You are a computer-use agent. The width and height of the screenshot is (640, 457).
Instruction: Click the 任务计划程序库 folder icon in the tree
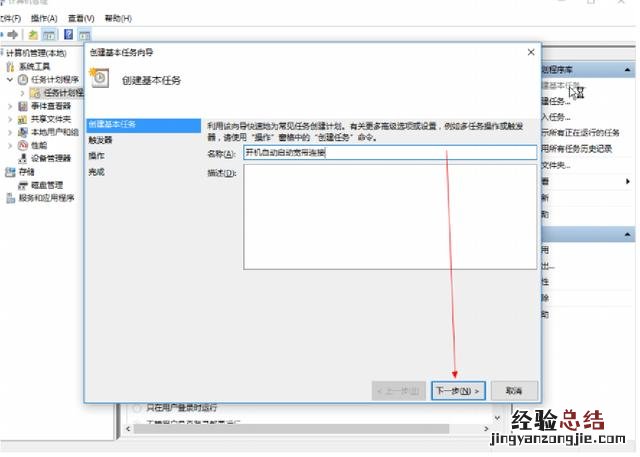[36, 93]
